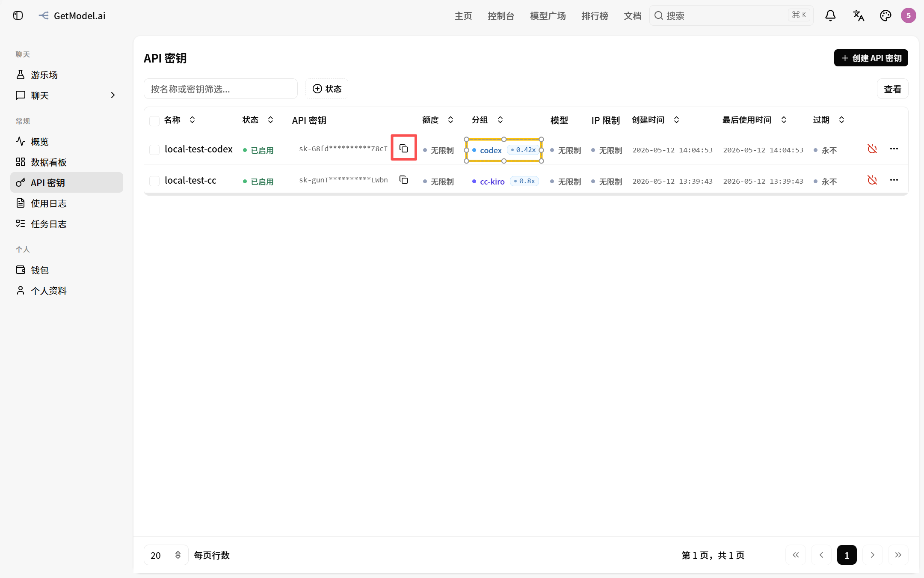Open more actions for local-test-cc
The image size is (924, 578).
[894, 180]
